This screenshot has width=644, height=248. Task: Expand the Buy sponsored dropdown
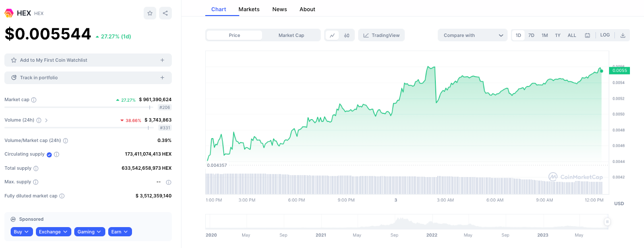tap(22, 232)
